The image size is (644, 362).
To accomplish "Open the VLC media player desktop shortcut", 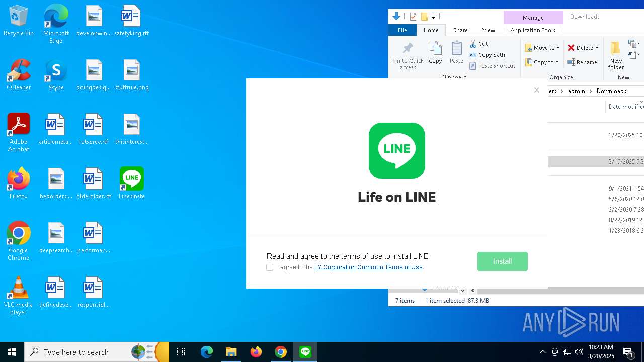I will click(x=19, y=296).
